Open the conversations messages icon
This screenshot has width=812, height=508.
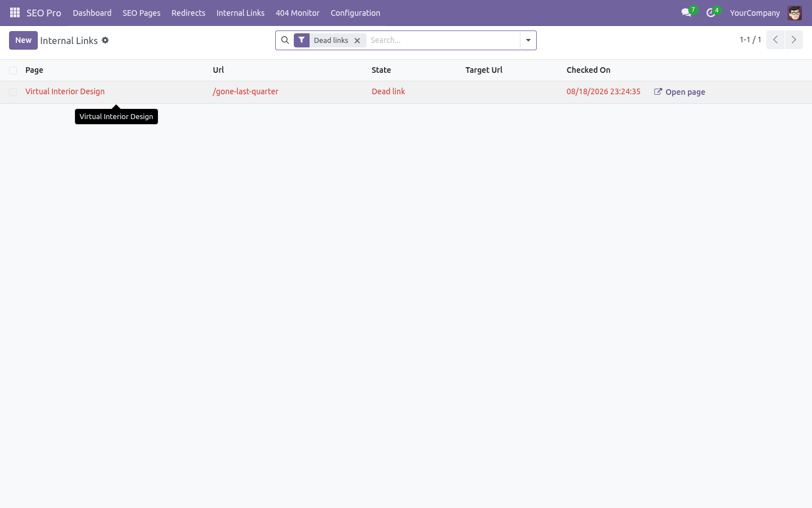click(686, 12)
